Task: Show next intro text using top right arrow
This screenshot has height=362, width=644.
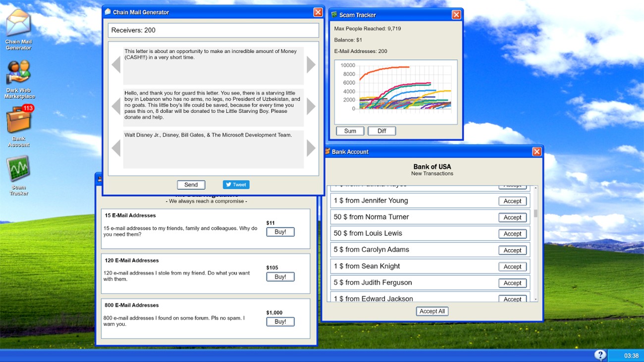Action: (311, 64)
